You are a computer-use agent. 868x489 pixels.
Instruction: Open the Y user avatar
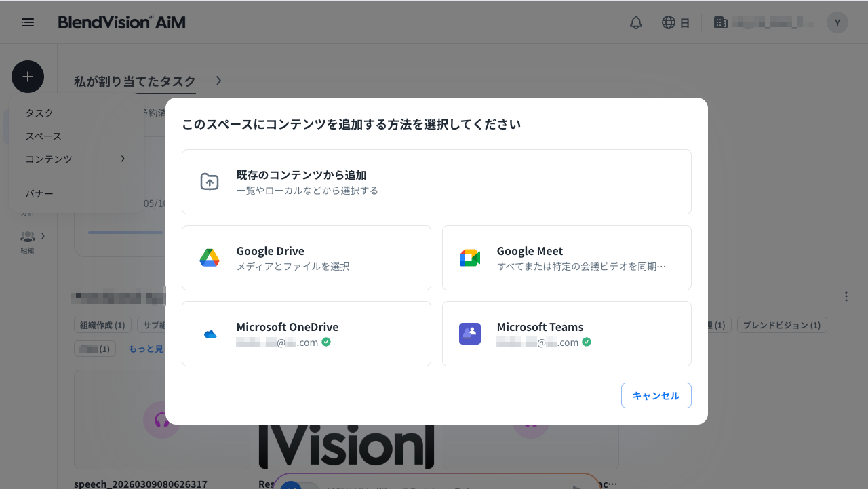click(837, 22)
